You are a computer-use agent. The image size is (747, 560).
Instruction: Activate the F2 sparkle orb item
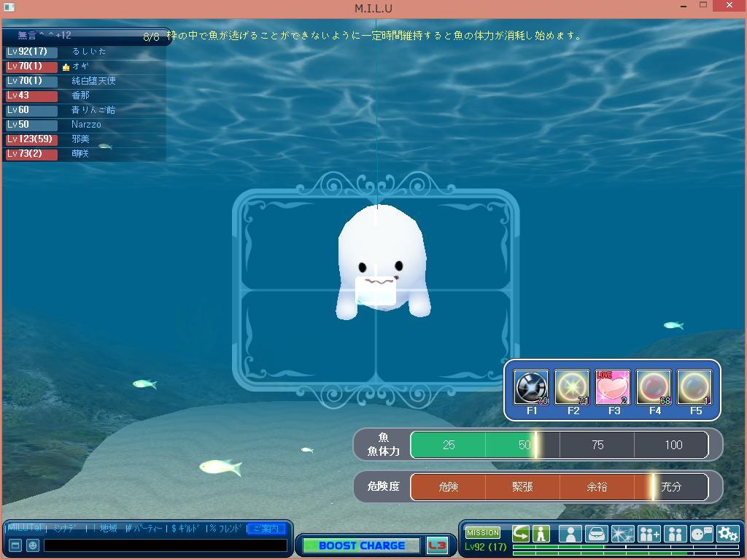(572, 387)
